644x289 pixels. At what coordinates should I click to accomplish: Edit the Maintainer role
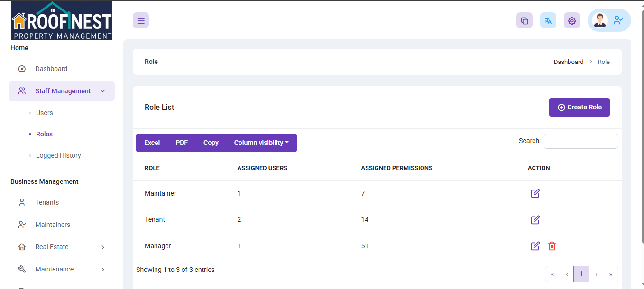[x=535, y=193]
